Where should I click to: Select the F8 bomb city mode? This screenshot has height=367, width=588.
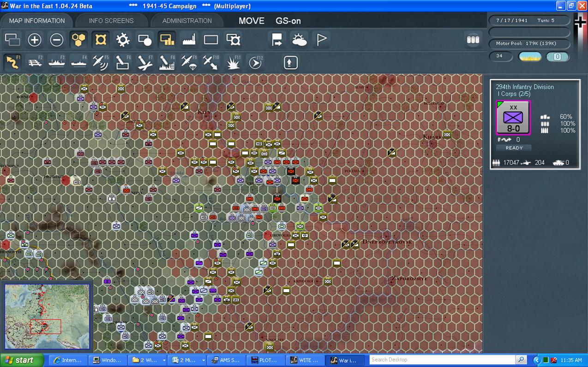click(167, 62)
